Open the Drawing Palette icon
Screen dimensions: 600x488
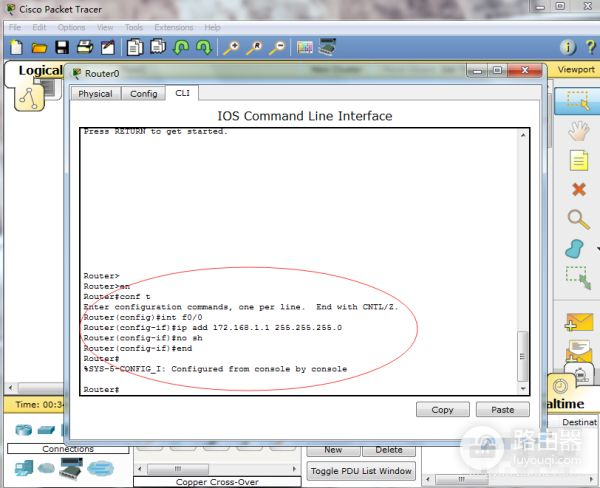pos(304,47)
